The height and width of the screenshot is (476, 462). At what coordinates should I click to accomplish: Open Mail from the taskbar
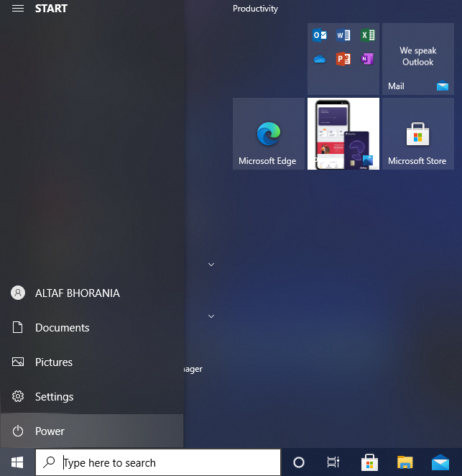pos(440,462)
